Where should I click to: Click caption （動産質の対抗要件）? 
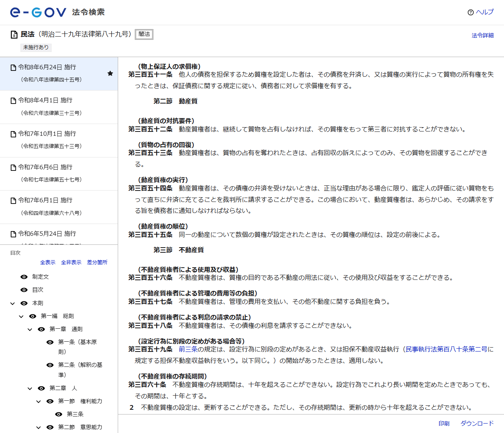(166, 121)
